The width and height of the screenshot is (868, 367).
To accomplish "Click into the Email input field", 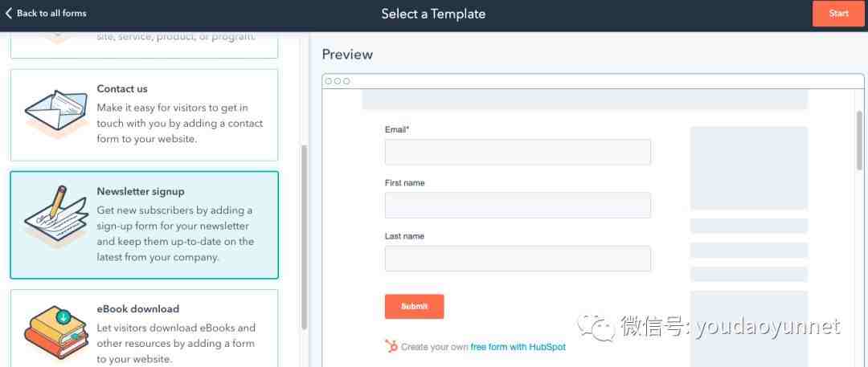I will point(518,152).
